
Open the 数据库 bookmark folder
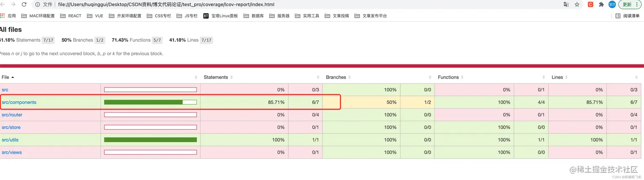254,16
